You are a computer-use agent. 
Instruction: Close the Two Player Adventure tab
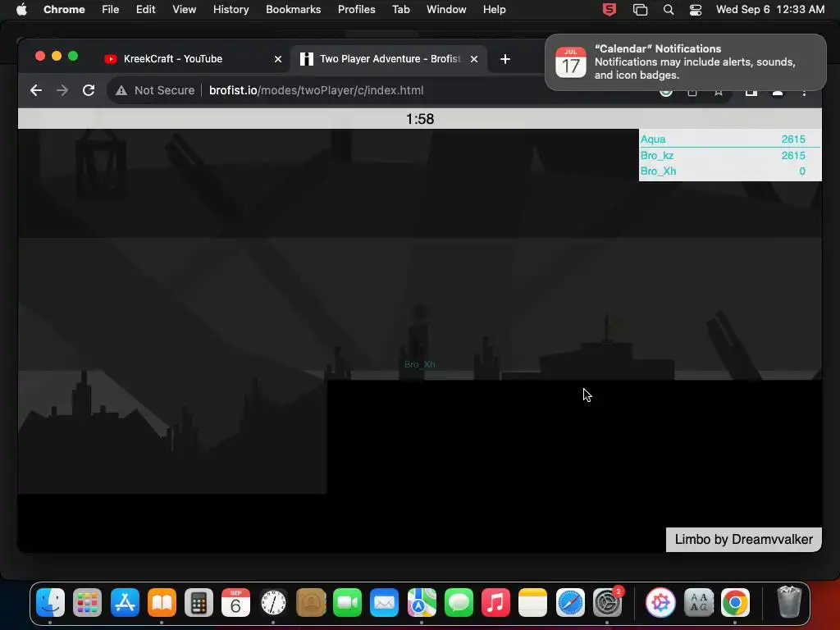474,59
